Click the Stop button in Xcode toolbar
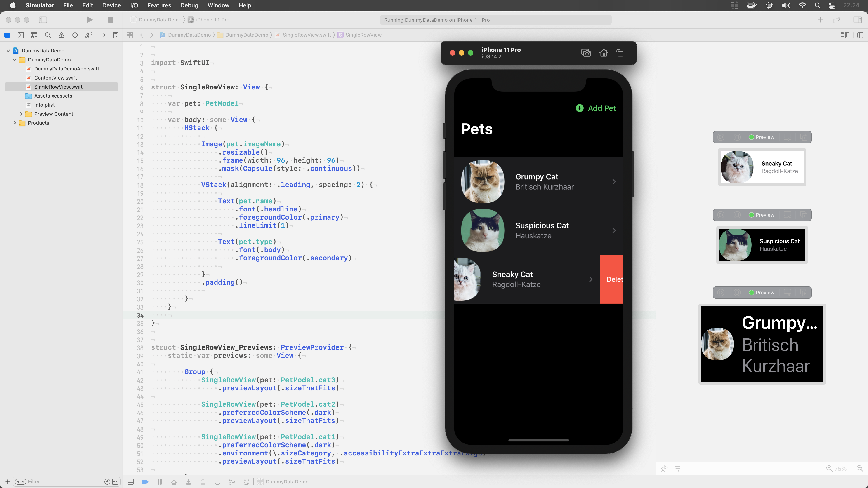 [x=111, y=20]
